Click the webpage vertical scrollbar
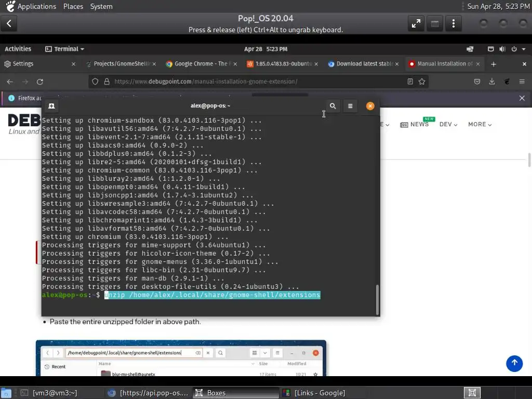 point(529,160)
